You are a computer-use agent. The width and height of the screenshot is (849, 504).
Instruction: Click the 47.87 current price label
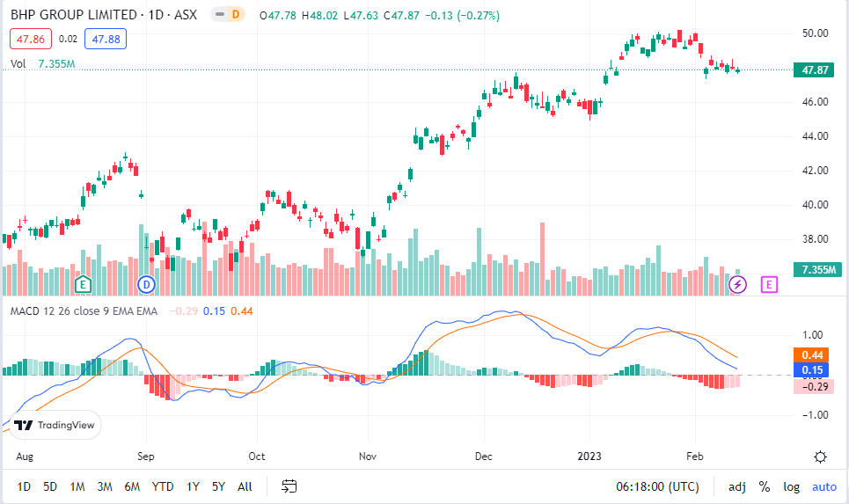point(811,69)
